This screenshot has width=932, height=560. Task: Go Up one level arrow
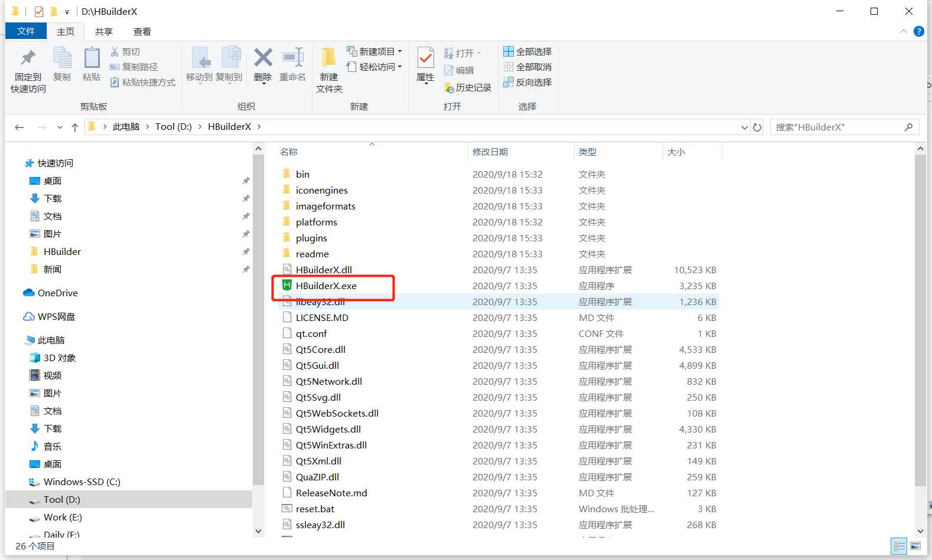tap(75, 127)
